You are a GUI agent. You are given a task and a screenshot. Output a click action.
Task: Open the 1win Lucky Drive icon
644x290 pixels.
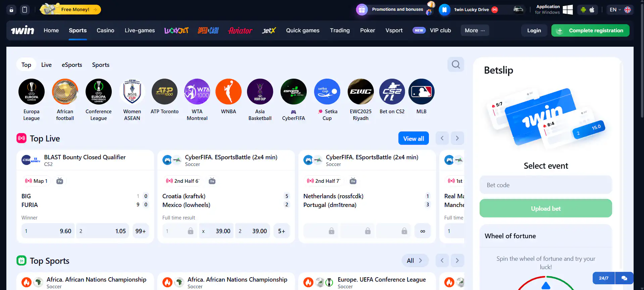pyautogui.click(x=444, y=10)
